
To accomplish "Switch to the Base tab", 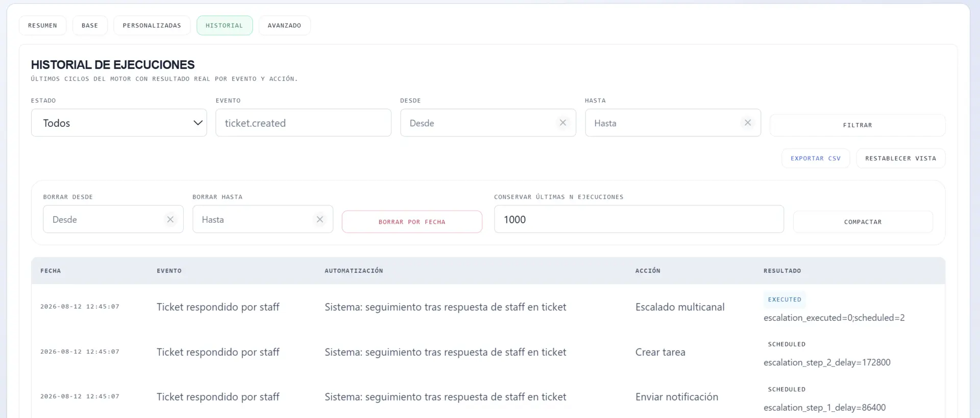I will click(x=90, y=26).
